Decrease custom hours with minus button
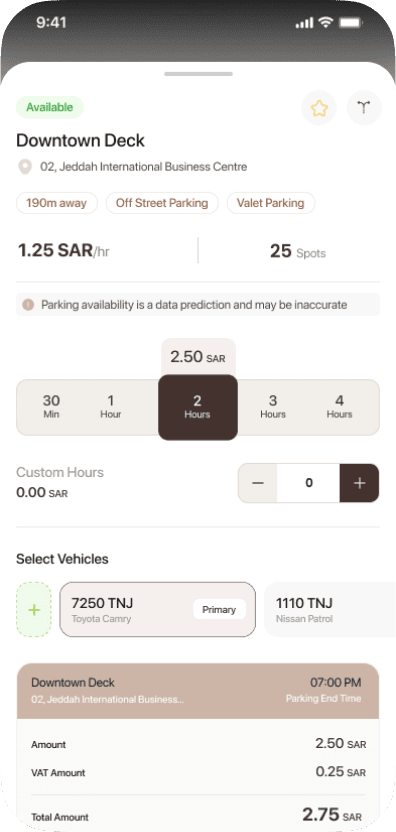 tap(258, 483)
